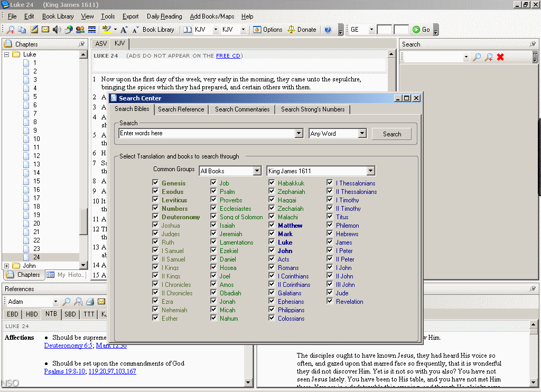Click the globe web icon in toolbar
The image size is (541, 392).
pos(69,30)
